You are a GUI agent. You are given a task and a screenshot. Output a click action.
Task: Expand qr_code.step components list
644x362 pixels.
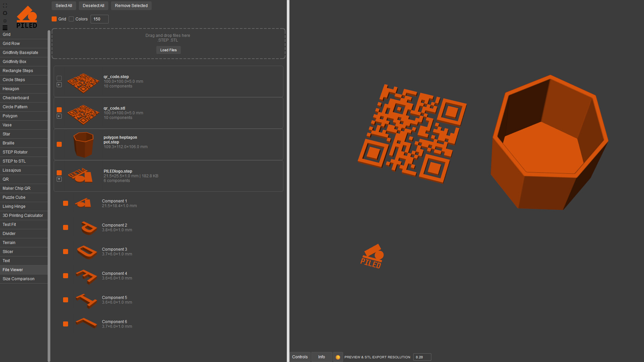pyautogui.click(x=59, y=85)
